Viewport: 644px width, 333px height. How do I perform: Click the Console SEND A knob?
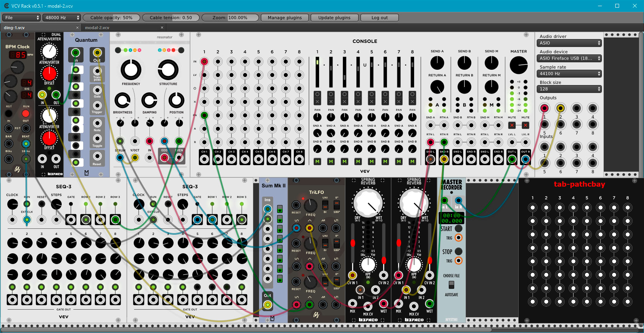click(437, 63)
